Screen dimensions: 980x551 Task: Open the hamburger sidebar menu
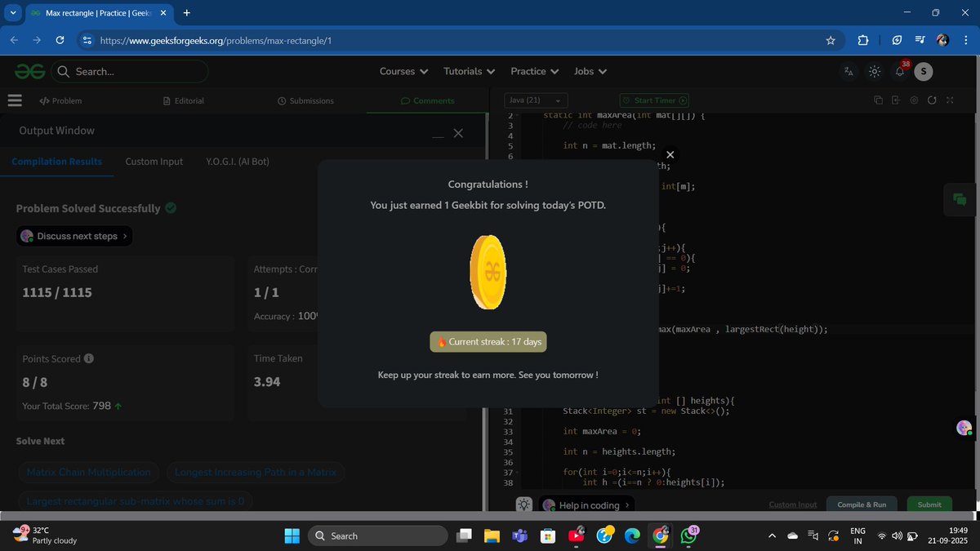(x=15, y=100)
